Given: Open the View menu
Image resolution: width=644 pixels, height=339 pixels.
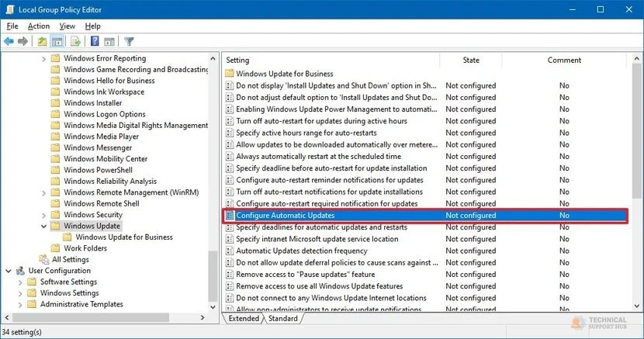Looking at the screenshot, I should (x=68, y=26).
